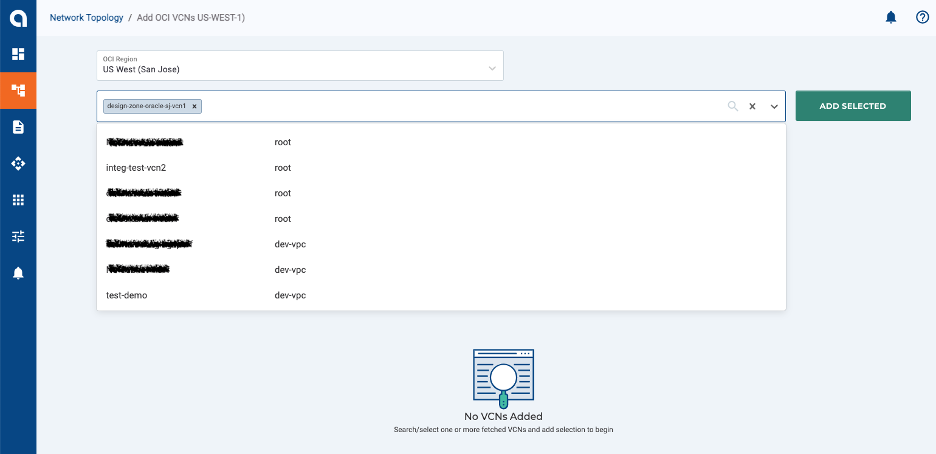This screenshot has height=454, width=936.
Task: Remove the design-zone-oracle-sj-vcn1 chip
Action: [x=195, y=106]
